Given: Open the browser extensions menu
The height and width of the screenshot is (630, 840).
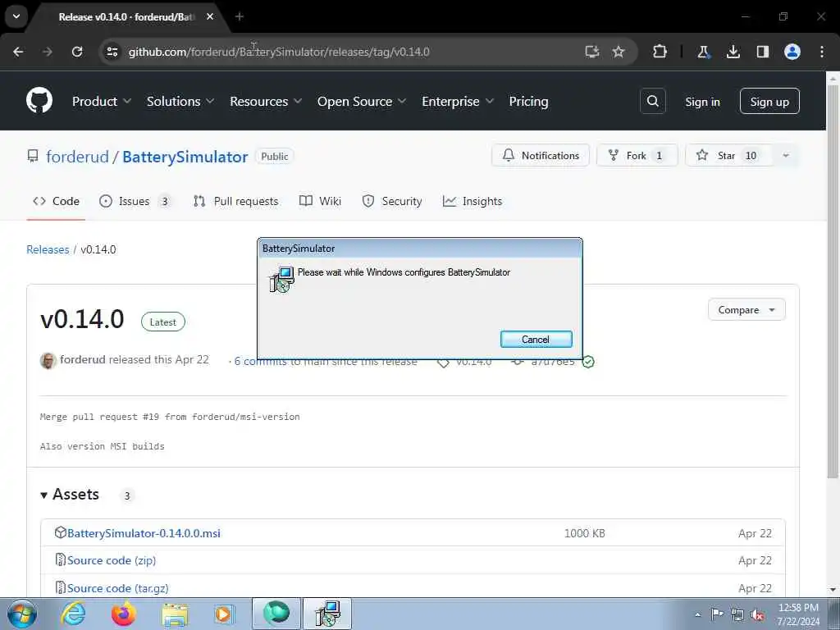Looking at the screenshot, I should (660, 52).
